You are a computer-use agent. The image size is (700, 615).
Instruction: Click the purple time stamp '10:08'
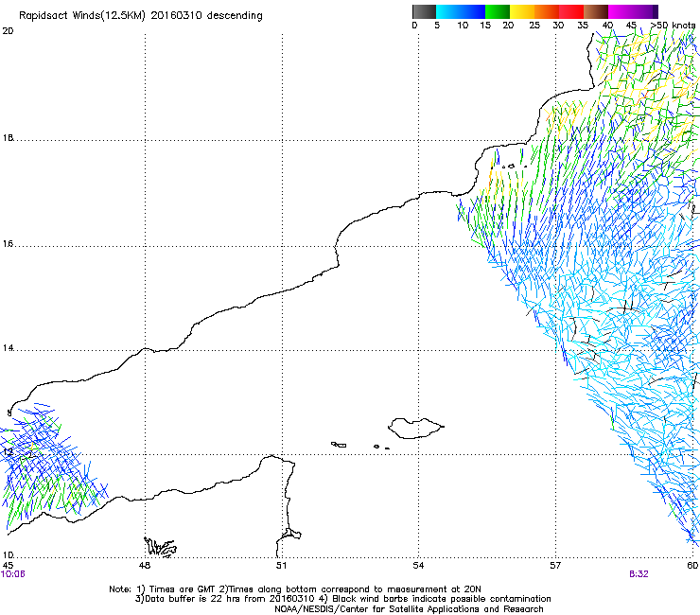pos(13,574)
